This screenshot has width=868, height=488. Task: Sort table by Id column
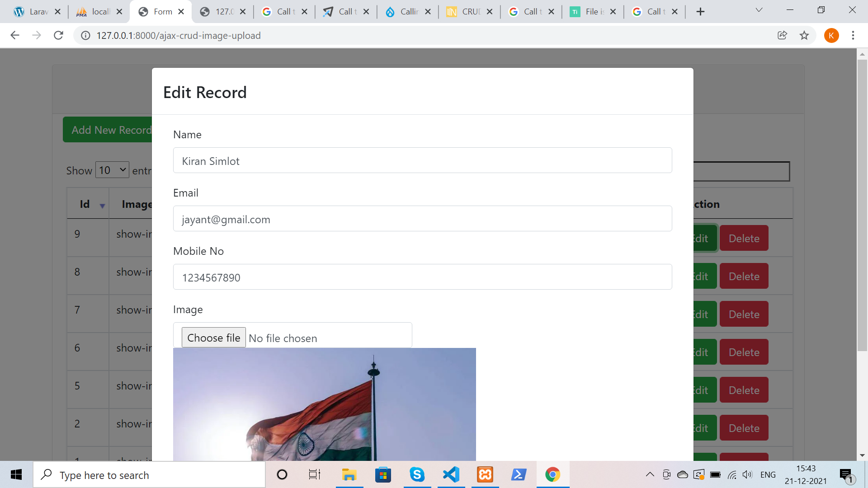88,204
